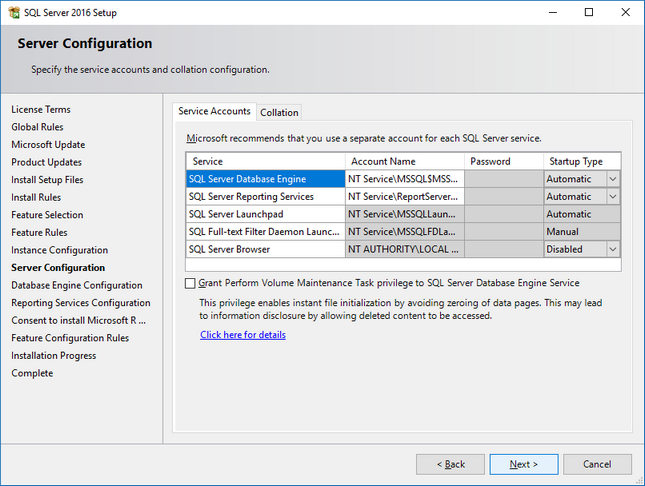
Task: Open Startup Type dropdown for Database Engine
Action: 613,179
